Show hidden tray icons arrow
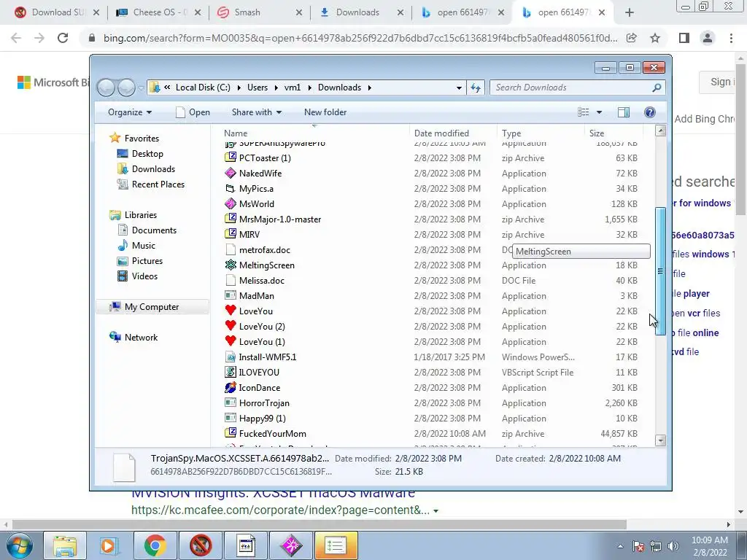 click(x=620, y=546)
